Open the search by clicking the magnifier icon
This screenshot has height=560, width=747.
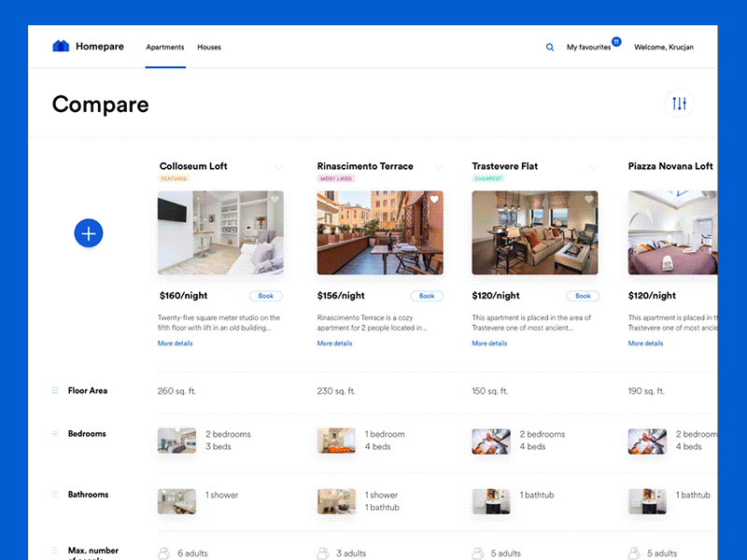pyautogui.click(x=550, y=47)
